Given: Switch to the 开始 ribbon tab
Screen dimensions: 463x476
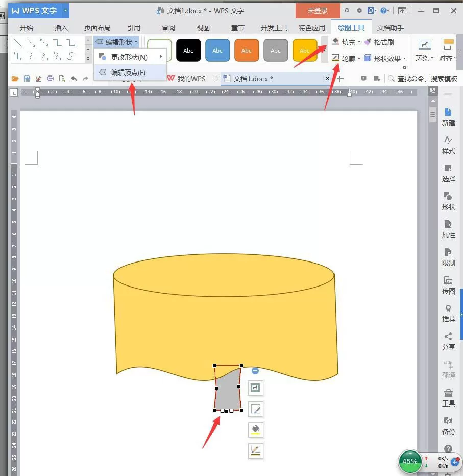Looking at the screenshot, I should (27, 28).
